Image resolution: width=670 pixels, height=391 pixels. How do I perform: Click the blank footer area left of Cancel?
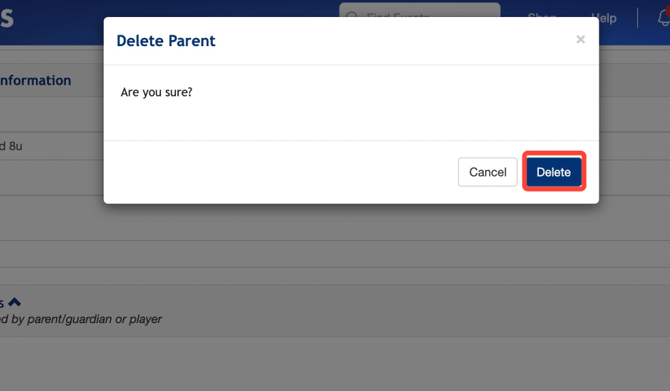(281, 172)
